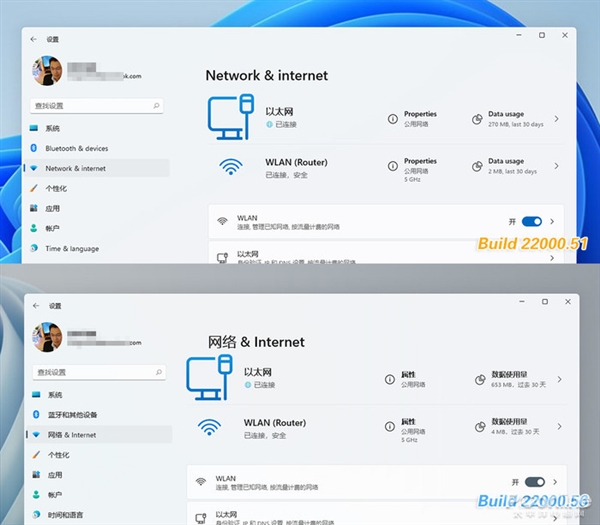Click WLAN Data usage pie icon, upper window
The width and height of the screenshot is (600, 525).
click(477, 166)
